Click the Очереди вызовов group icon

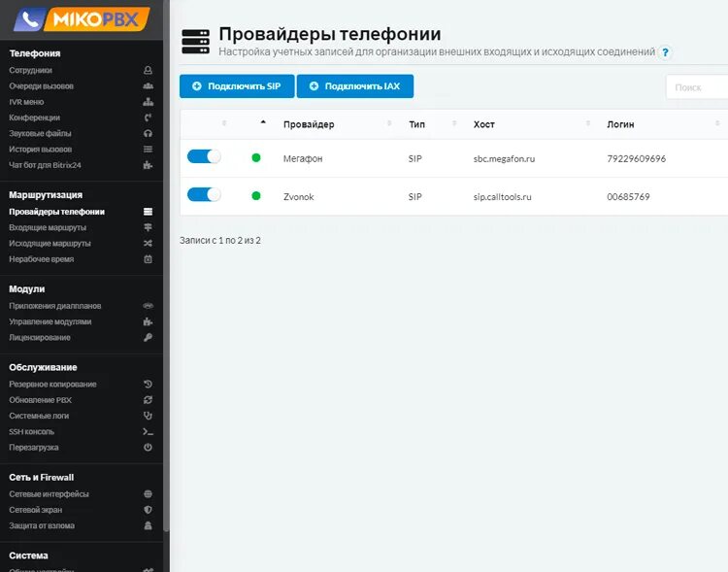coord(148,86)
